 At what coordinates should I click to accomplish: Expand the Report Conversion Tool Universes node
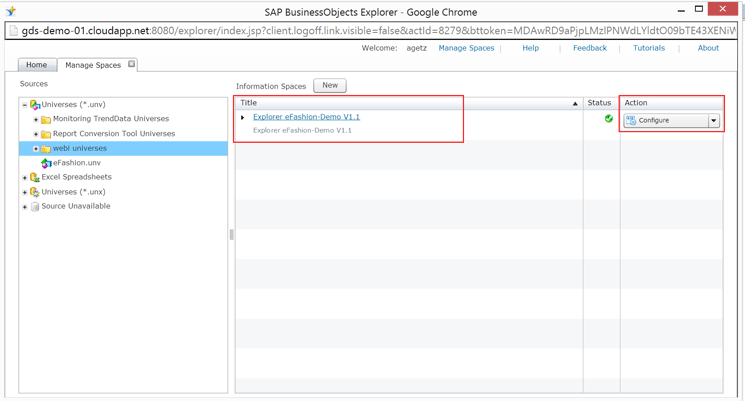36,134
